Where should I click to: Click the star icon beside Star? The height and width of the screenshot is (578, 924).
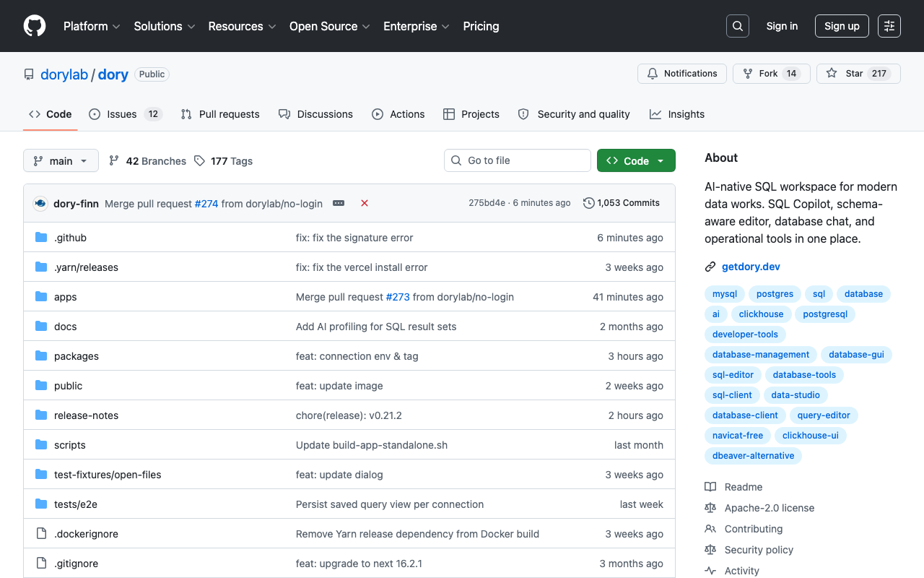click(x=832, y=74)
